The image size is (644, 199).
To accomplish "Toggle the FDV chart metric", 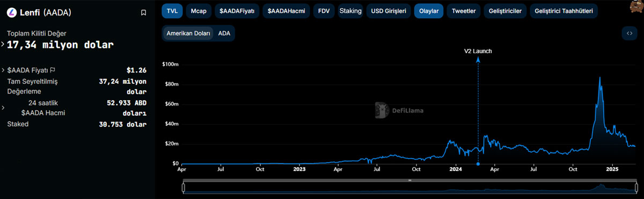I will coord(324,11).
